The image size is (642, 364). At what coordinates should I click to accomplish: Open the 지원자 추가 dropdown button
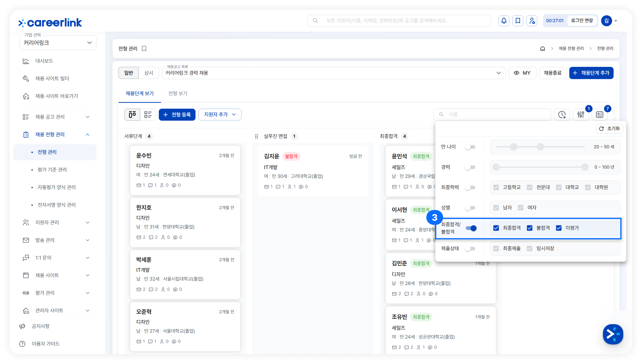220,114
